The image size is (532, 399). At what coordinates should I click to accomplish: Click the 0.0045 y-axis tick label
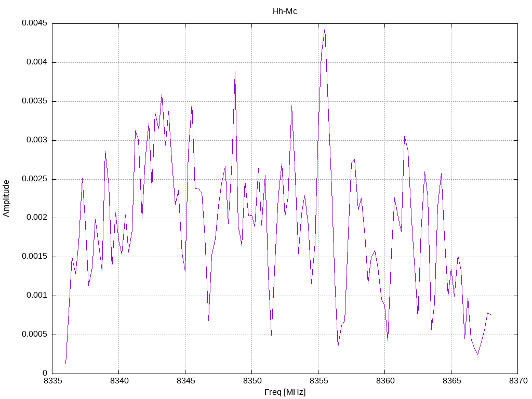[35, 23]
